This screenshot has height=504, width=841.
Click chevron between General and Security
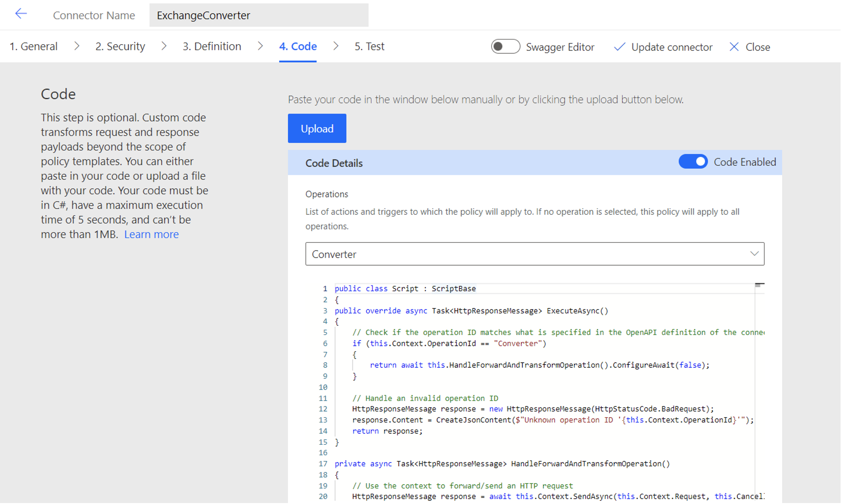[x=77, y=46]
